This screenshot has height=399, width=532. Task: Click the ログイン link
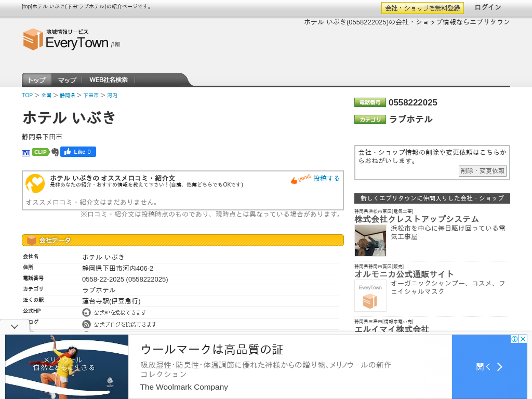point(487,7)
